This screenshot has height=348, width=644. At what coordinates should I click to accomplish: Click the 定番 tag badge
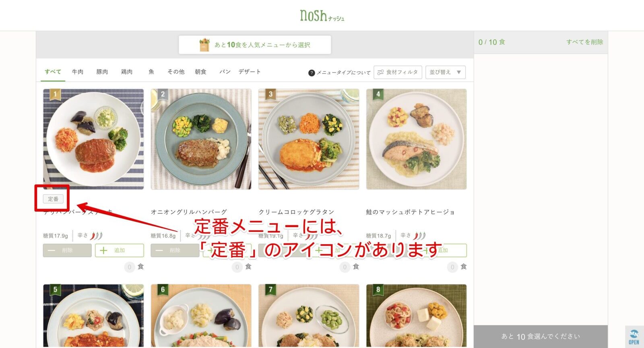[53, 199]
